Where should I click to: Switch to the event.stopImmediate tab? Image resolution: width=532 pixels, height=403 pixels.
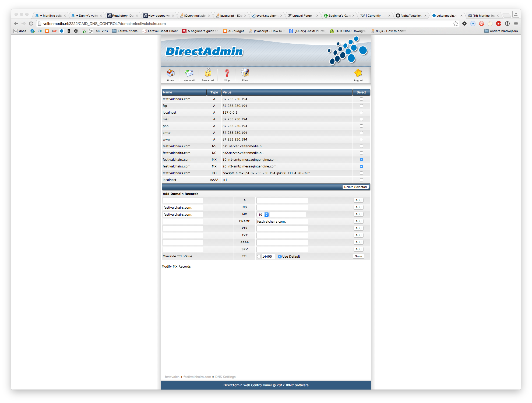click(266, 16)
